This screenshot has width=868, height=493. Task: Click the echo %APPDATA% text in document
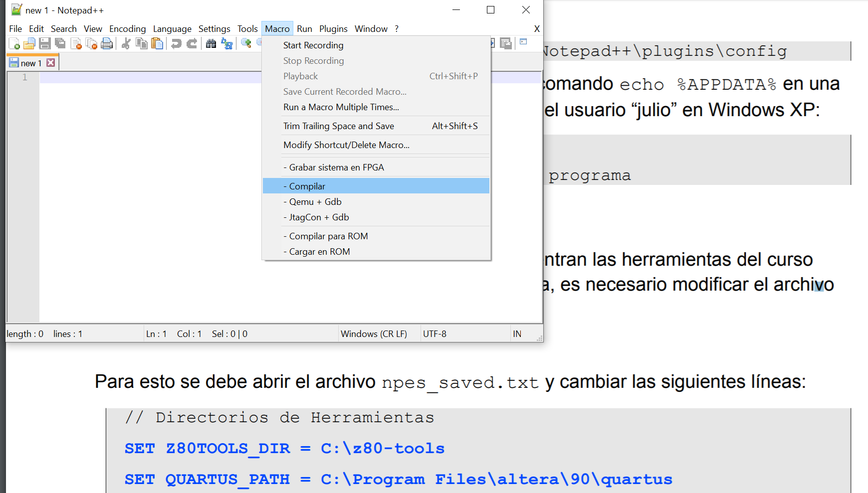click(x=698, y=84)
